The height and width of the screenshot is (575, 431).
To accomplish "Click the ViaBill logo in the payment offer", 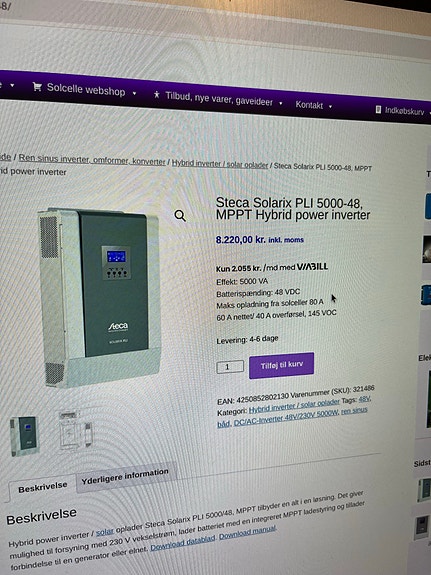I will [312, 267].
